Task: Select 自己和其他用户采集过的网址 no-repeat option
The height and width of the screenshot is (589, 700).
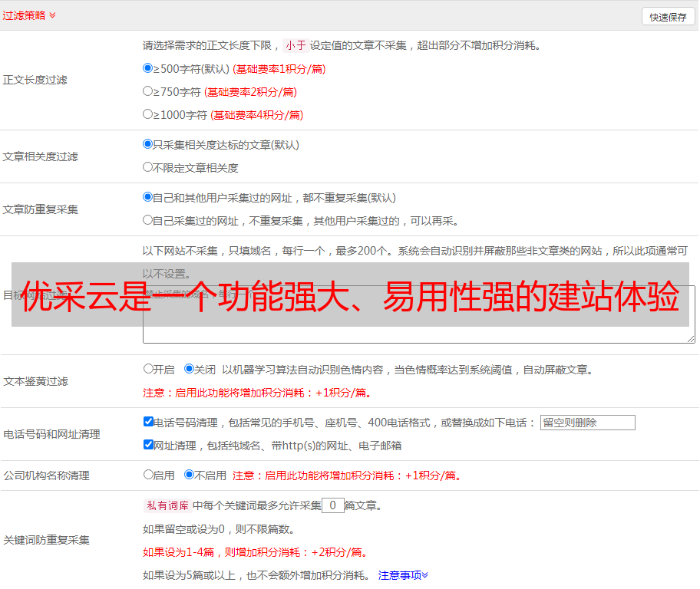Action: point(148,197)
